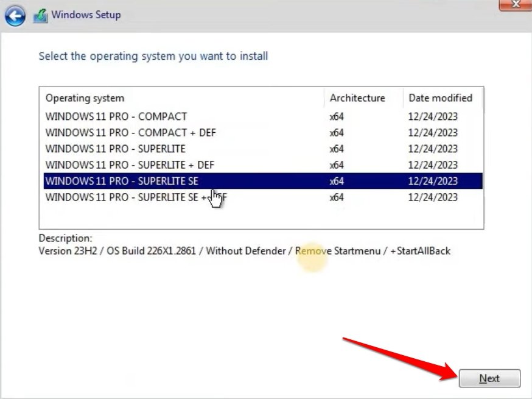Click 12/24/2023 date in SUPERLITE SE + DEF row

point(433,197)
